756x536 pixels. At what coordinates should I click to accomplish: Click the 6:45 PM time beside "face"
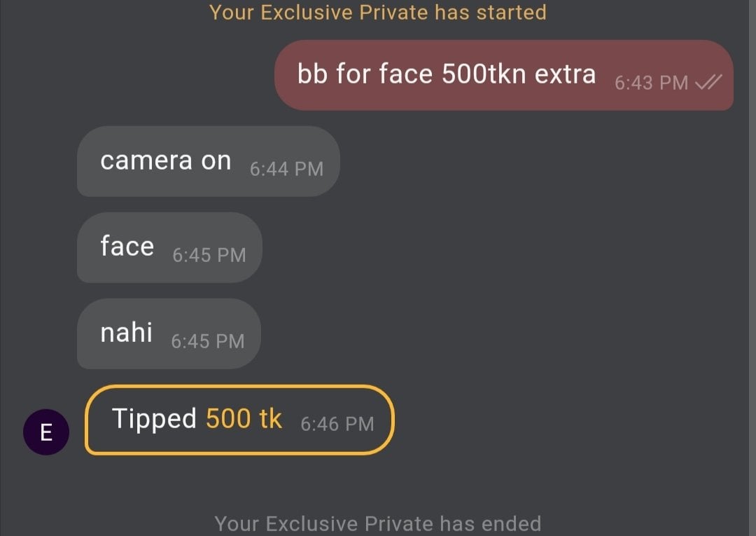[x=209, y=255]
